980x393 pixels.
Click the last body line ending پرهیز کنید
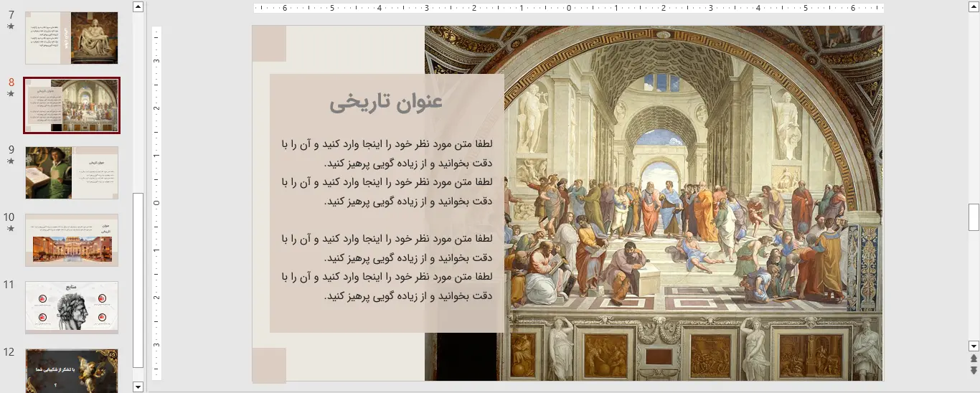pyautogui.click(x=407, y=295)
